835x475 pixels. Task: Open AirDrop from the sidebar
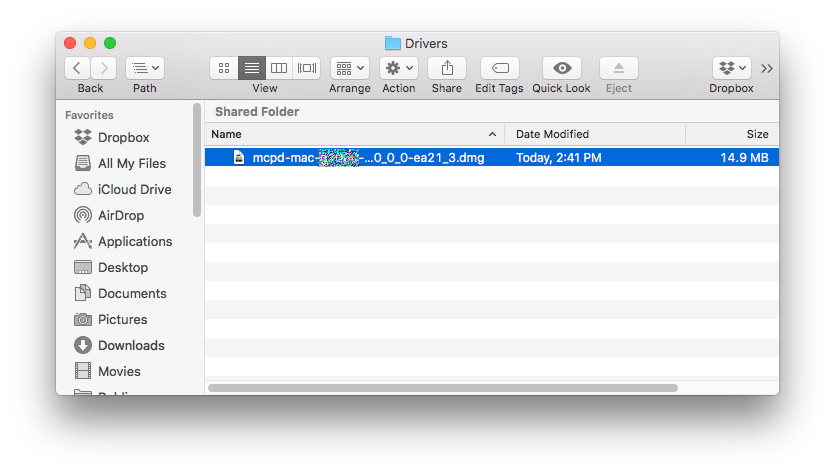[121, 216]
